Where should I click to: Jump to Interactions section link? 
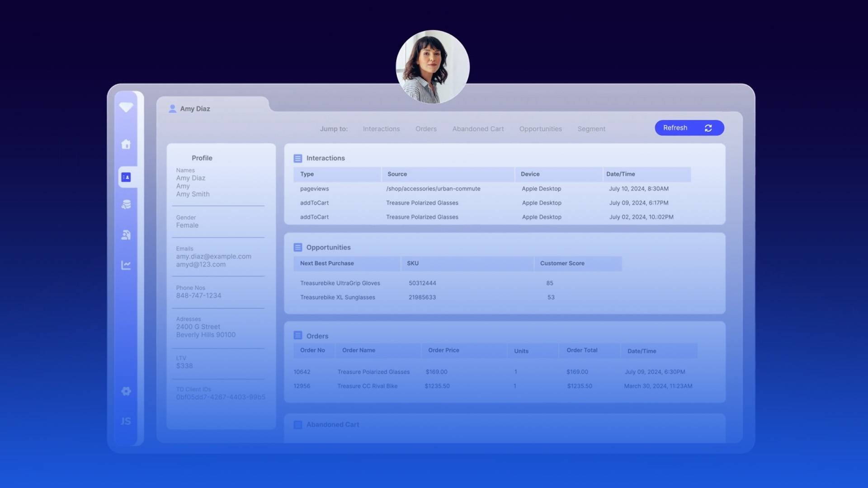[381, 129]
